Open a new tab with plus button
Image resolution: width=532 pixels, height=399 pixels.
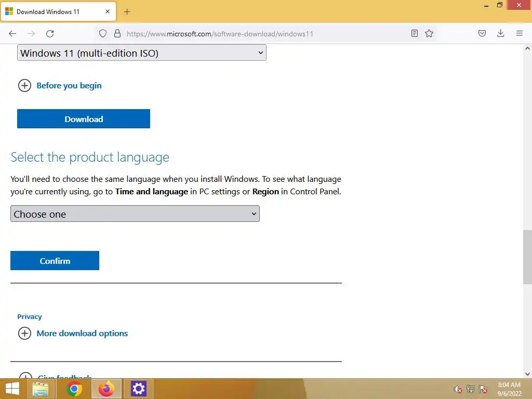[x=127, y=12]
